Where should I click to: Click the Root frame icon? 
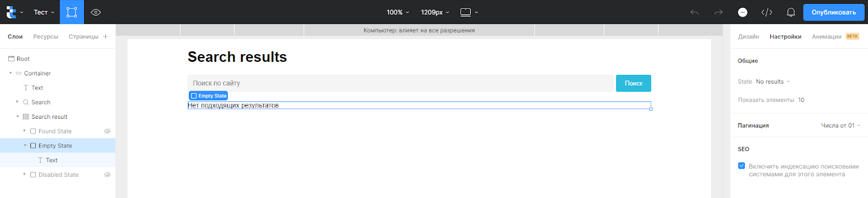[x=11, y=59]
